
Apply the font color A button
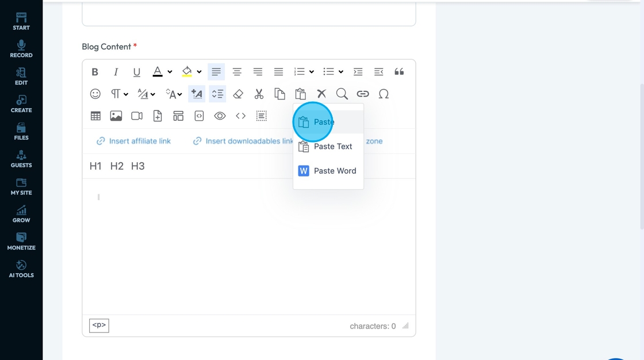(x=158, y=72)
